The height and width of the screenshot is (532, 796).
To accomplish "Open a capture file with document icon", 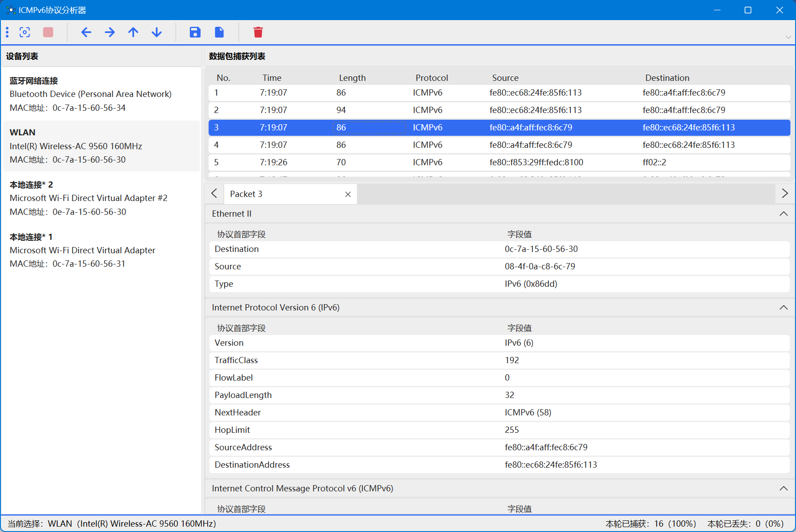I will 219,32.
